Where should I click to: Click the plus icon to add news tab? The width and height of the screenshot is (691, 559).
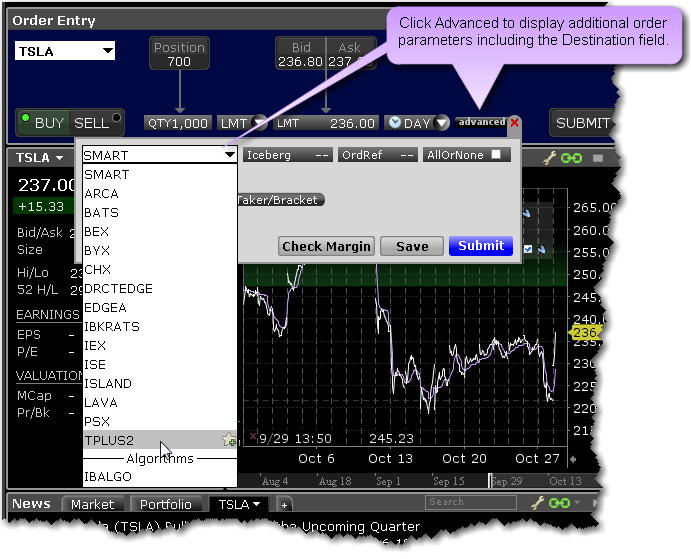pos(284,505)
